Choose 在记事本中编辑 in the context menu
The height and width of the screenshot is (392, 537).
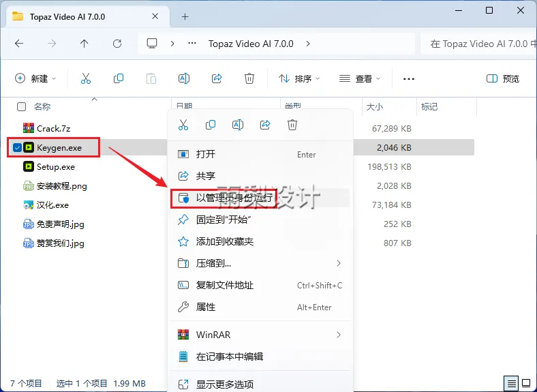pos(260,357)
